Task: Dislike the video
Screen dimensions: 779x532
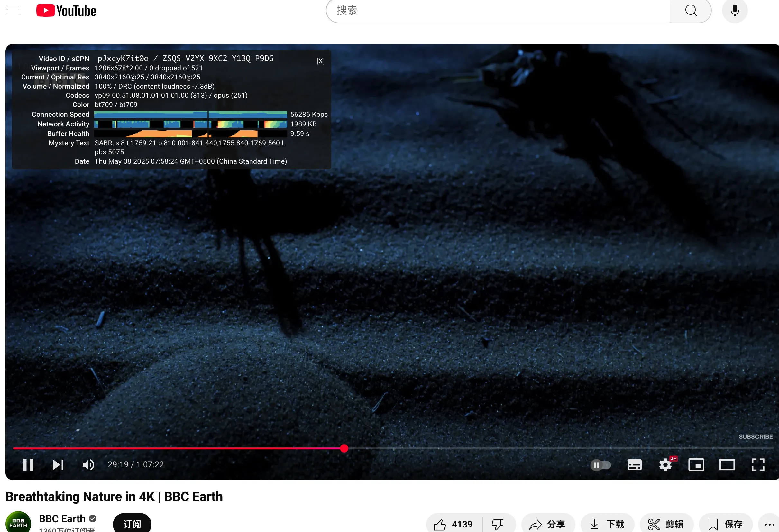Action: [x=498, y=524]
